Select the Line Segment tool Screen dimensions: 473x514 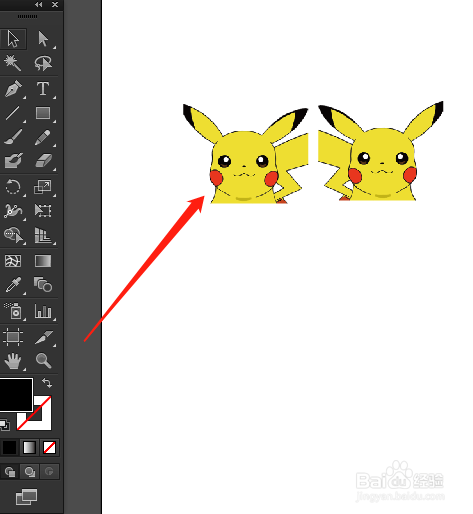tap(13, 113)
